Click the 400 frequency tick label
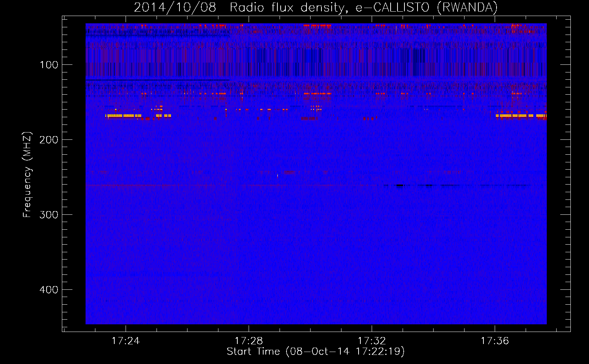 click(49, 290)
